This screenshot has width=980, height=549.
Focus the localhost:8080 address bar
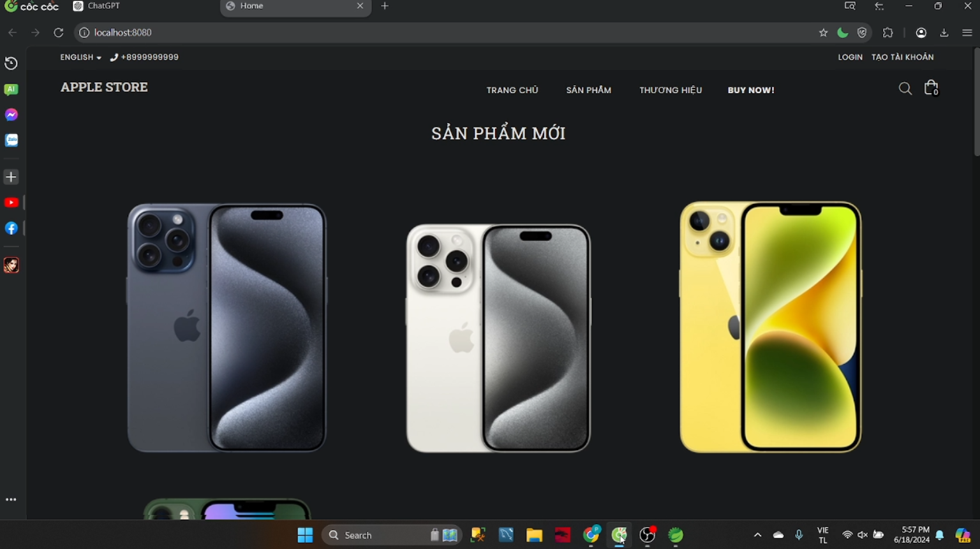pyautogui.click(x=447, y=33)
